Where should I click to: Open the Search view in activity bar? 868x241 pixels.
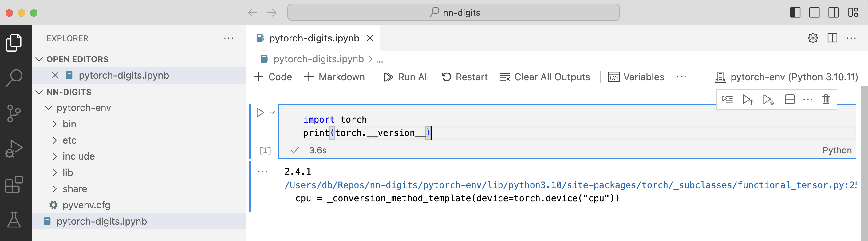(14, 78)
